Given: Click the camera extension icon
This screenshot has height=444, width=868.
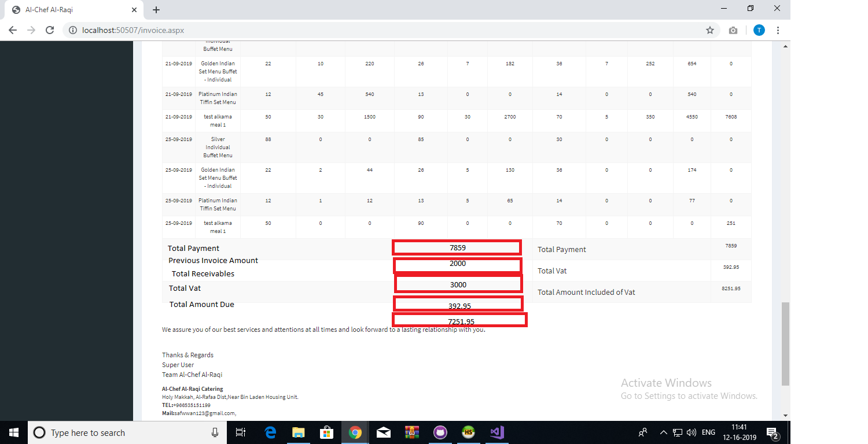Looking at the screenshot, I should tap(733, 30).
